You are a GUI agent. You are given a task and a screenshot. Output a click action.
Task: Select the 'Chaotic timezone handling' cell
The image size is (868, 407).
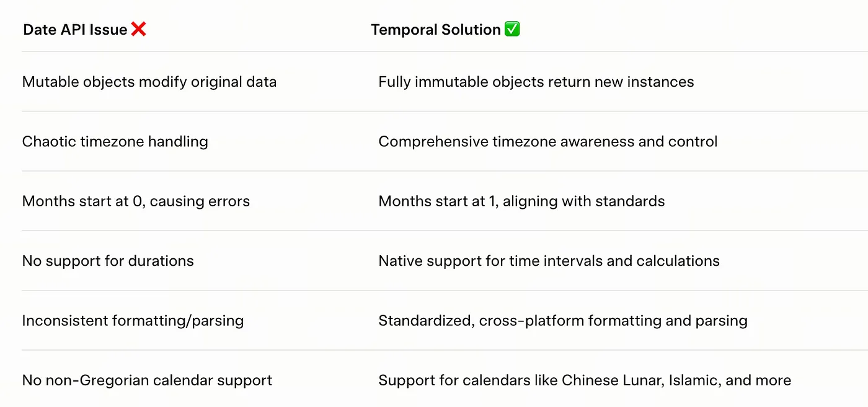tap(115, 141)
